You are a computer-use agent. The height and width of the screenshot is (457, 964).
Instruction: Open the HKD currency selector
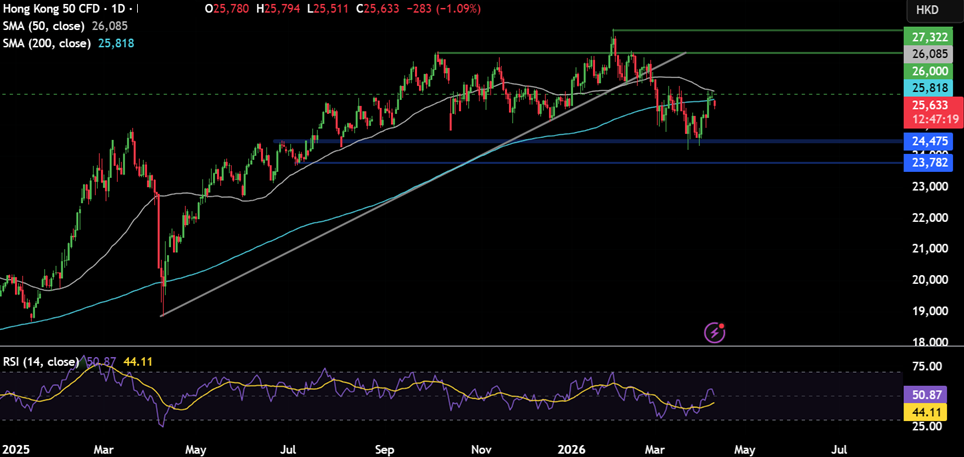tap(926, 10)
